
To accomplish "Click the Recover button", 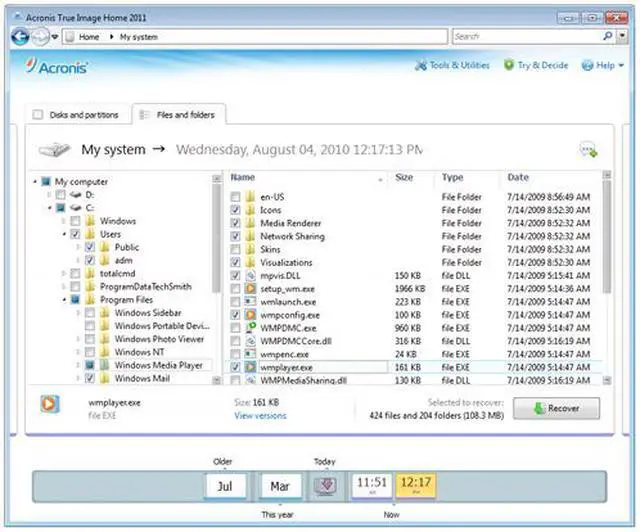I will [x=556, y=408].
